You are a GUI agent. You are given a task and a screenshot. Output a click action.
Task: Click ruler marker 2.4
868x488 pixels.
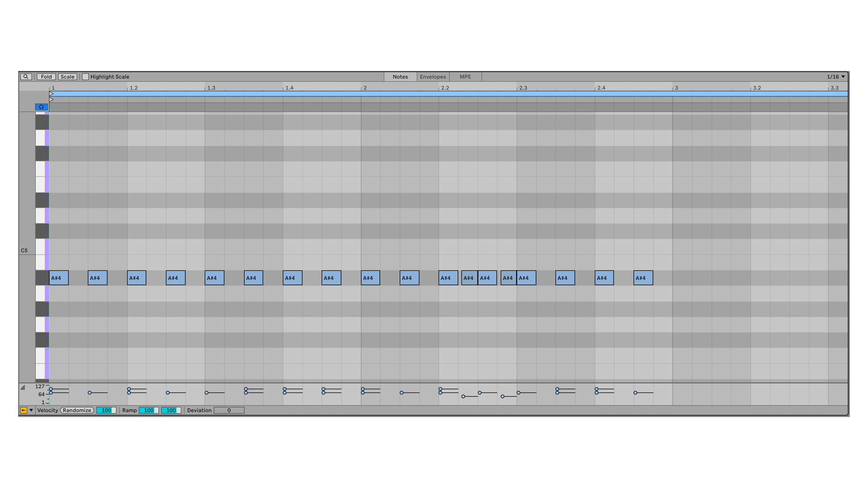(601, 88)
